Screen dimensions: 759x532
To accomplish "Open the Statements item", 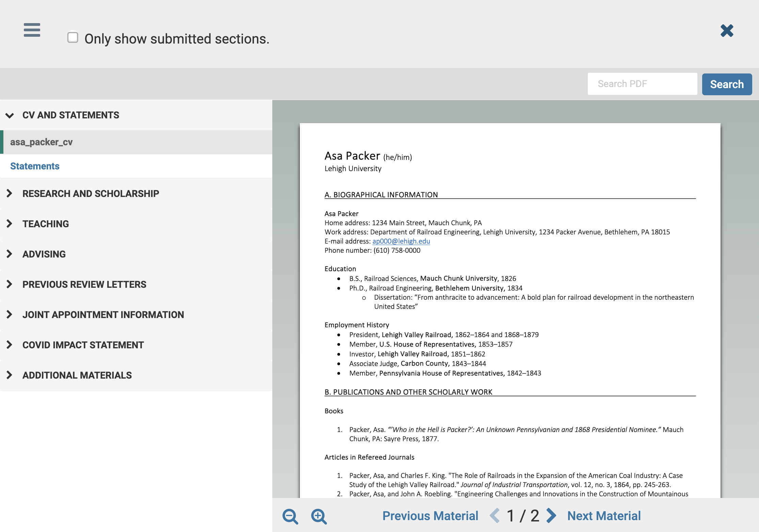I will click(136, 166).
